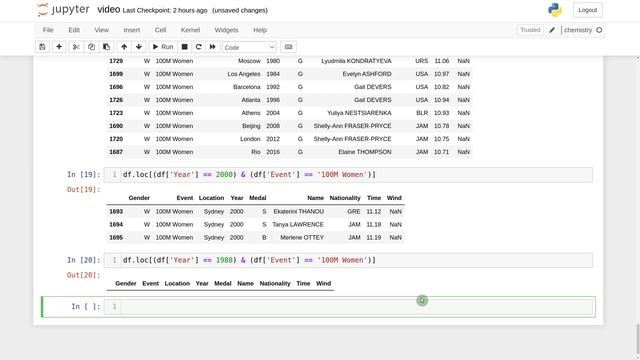This screenshot has height=360, width=640.
Task: Open the Edit menu
Action: pyautogui.click(x=74, y=30)
